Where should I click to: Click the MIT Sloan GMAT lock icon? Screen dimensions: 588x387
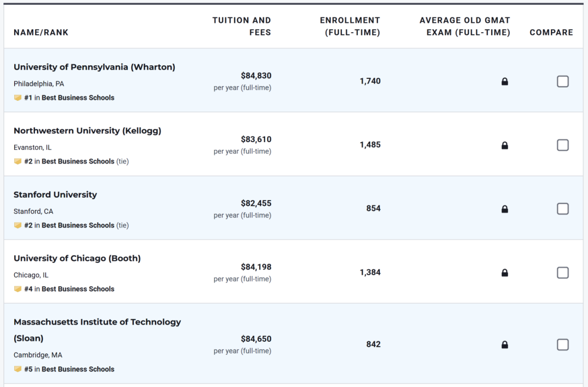pyautogui.click(x=505, y=345)
